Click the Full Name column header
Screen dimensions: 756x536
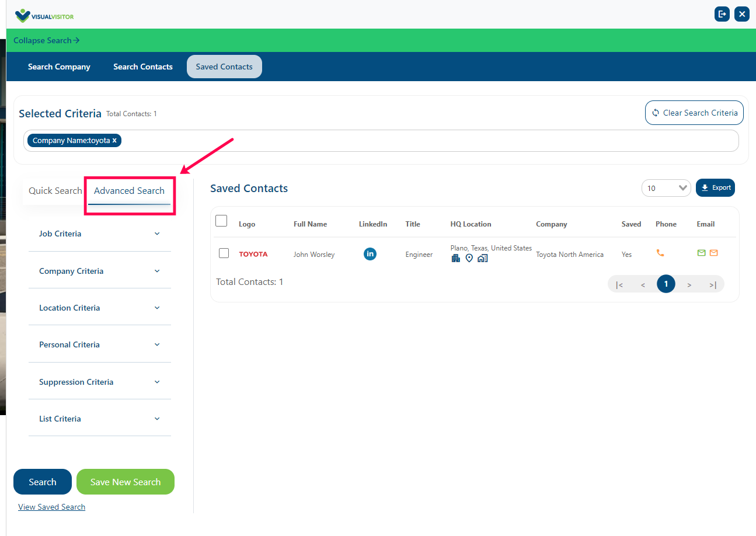[x=310, y=224]
